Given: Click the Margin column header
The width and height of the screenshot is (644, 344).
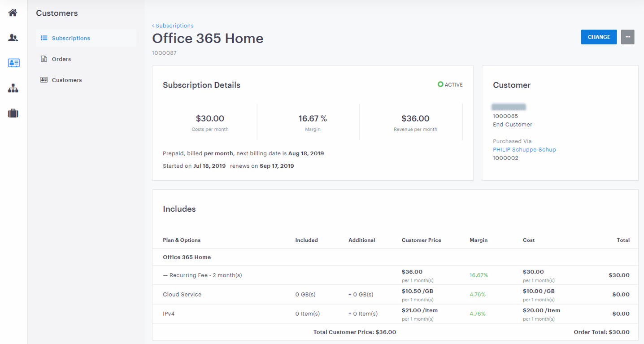Looking at the screenshot, I should [x=478, y=240].
